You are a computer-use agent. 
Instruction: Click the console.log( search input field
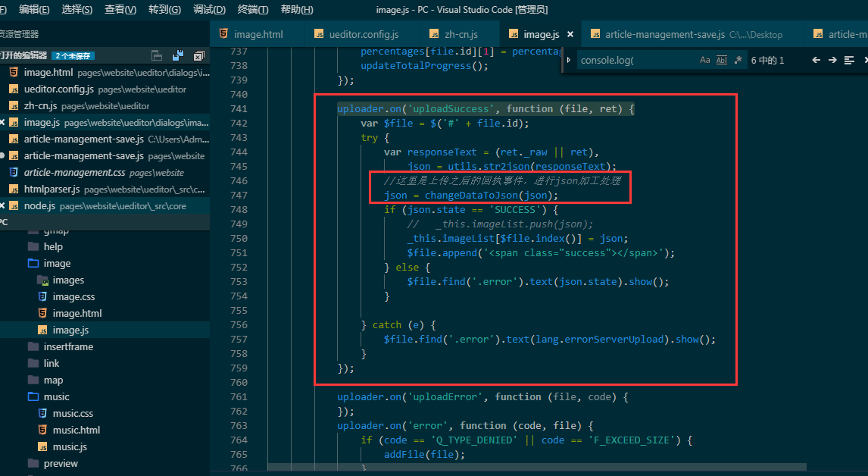pyautogui.click(x=636, y=60)
